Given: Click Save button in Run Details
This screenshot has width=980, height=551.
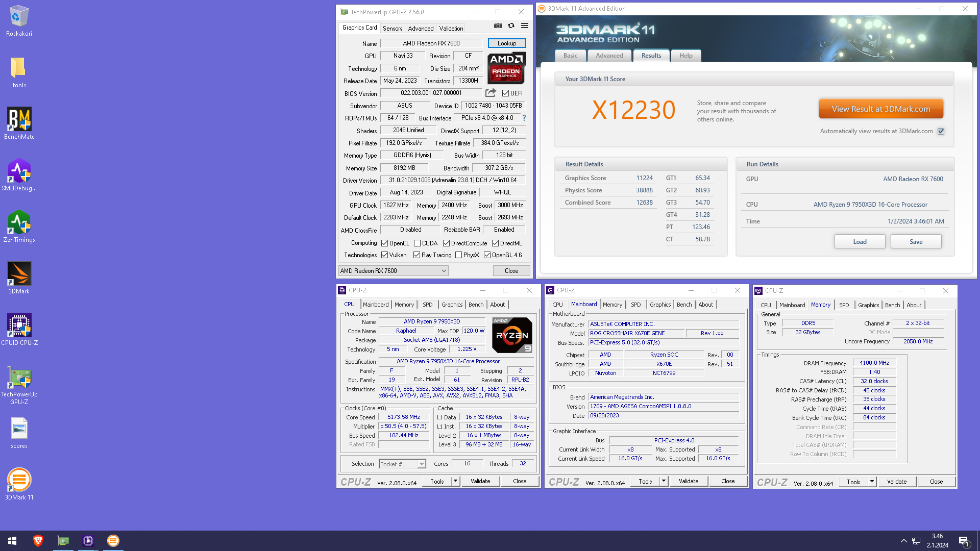Looking at the screenshot, I should [x=916, y=242].
